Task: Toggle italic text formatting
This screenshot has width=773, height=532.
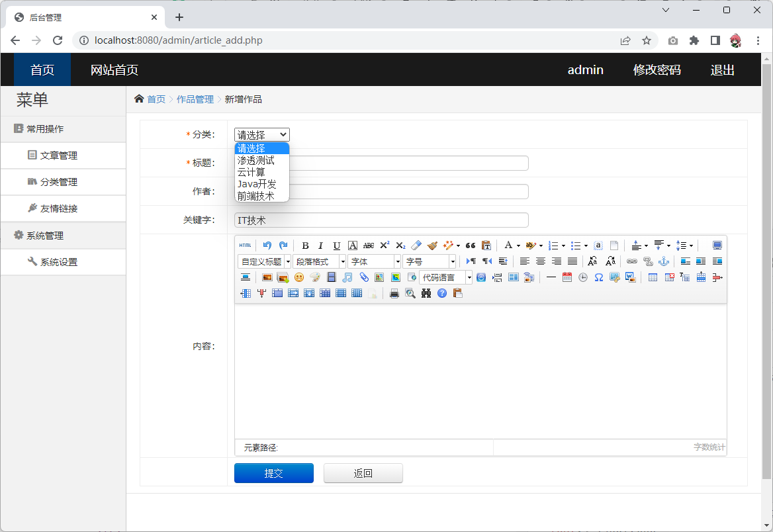Action: click(x=321, y=245)
